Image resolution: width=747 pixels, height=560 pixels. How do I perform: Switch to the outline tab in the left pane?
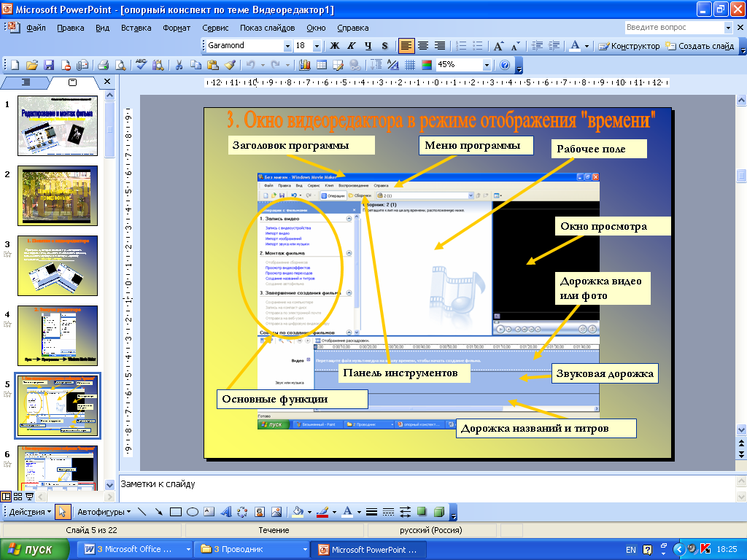coord(26,82)
